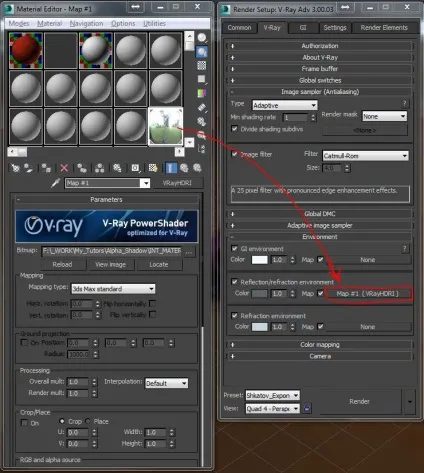Click Reflection/refraction environment color swatch
The height and width of the screenshot is (473, 424).
point(259,294)
